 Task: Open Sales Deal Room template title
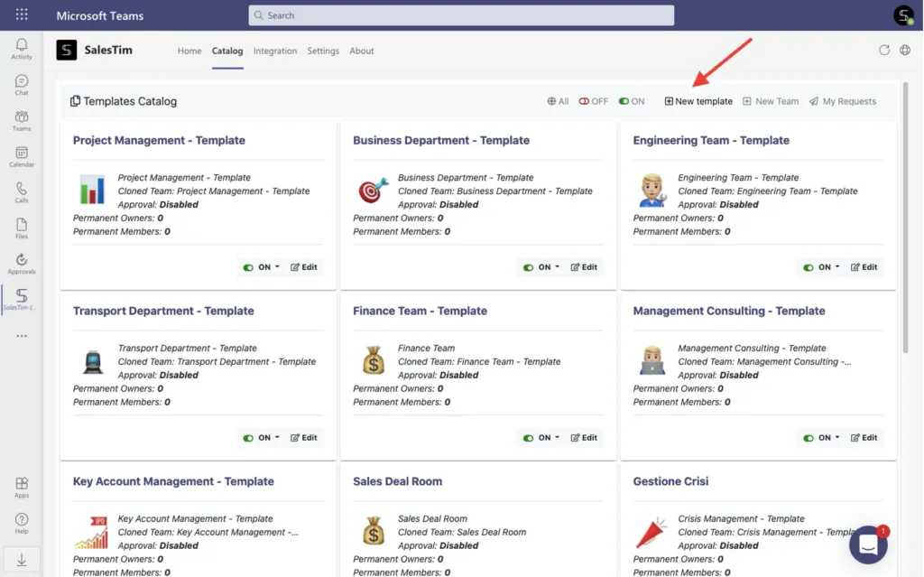click(397, 481)
